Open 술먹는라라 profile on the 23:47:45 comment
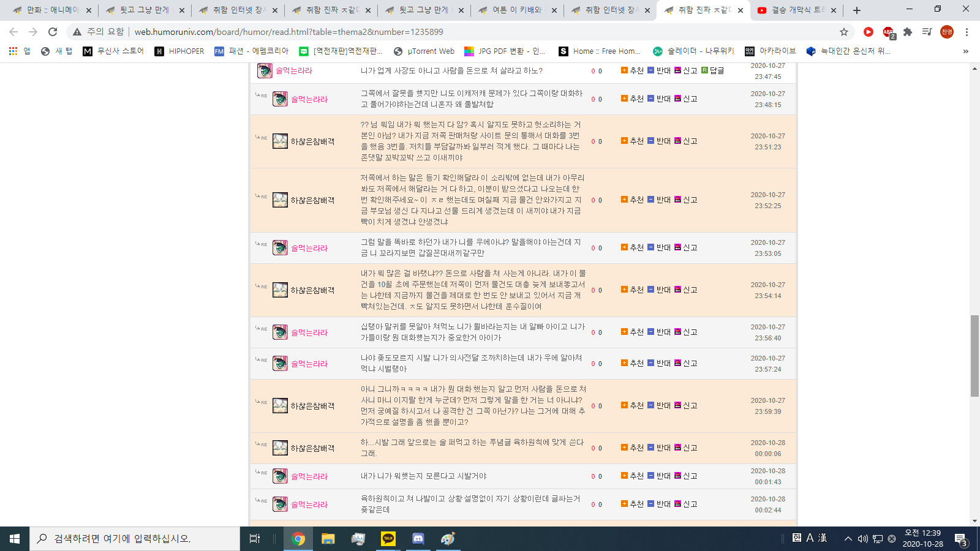The width and height of the screenshot is (980, 551). pyautogui.click(x=294, y=71)
